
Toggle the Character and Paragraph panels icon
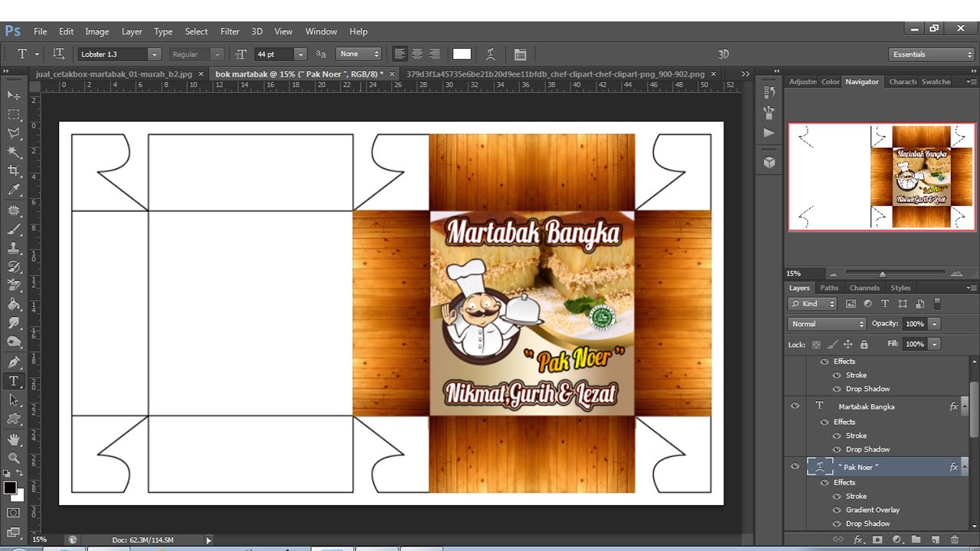521,54
